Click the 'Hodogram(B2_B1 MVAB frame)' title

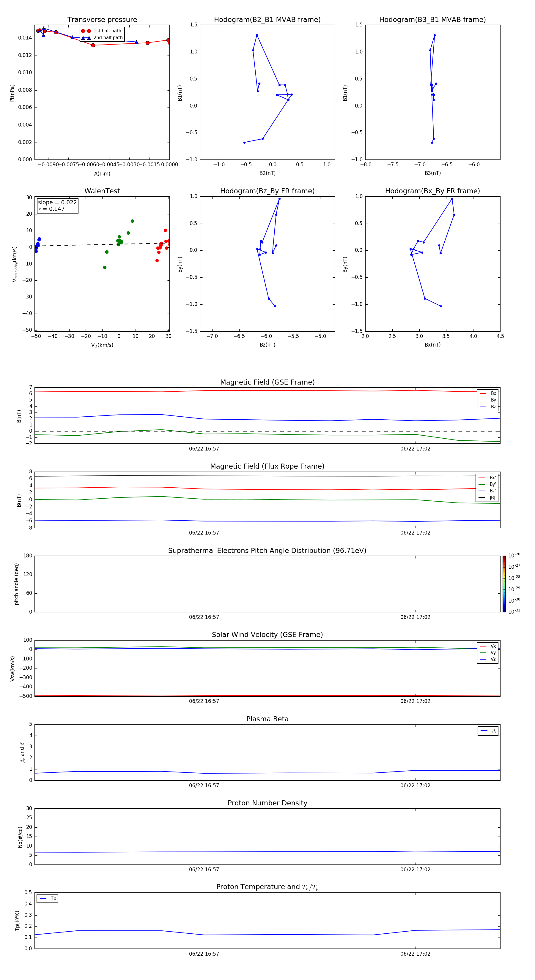coord(267,19)
